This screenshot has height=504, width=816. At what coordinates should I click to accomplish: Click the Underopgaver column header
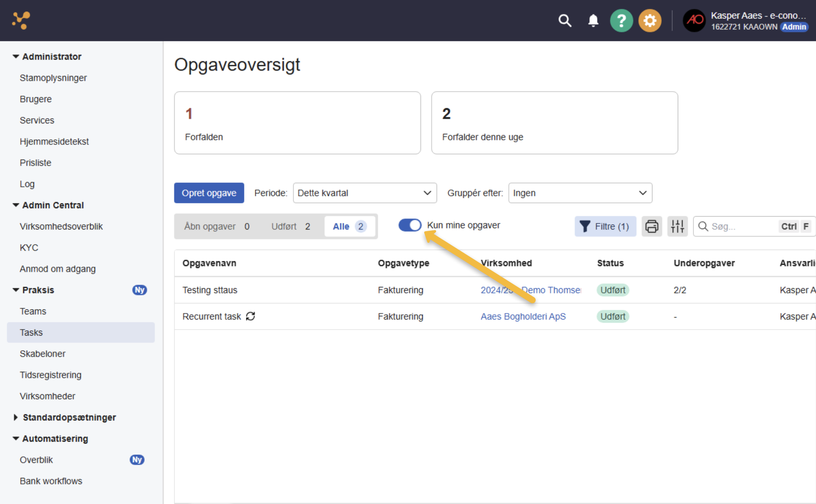coord(704,263)
